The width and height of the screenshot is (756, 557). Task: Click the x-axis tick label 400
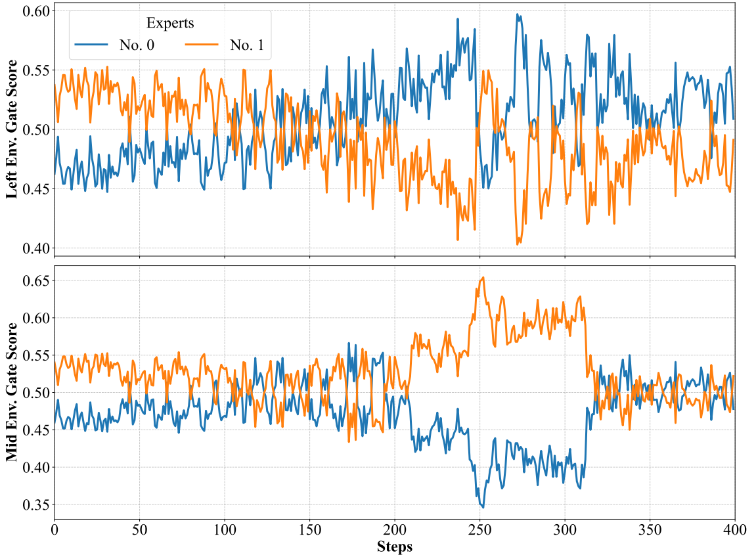coord(734,529)
